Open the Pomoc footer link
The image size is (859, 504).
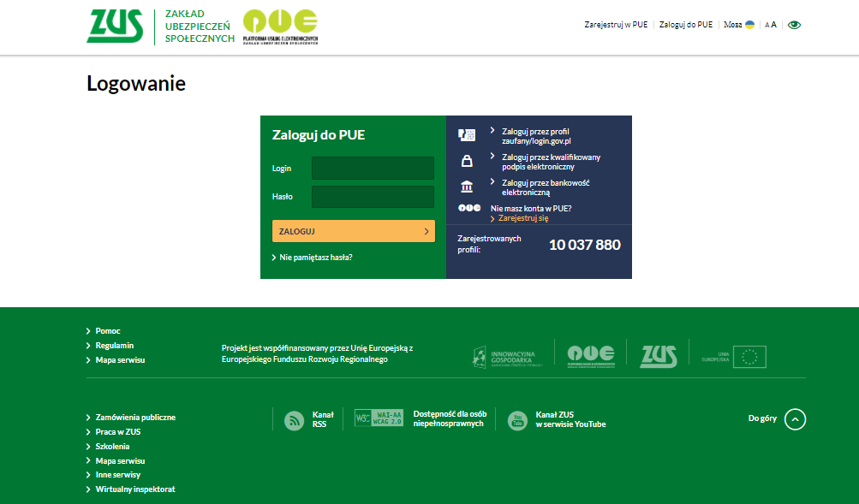(108, 330)
